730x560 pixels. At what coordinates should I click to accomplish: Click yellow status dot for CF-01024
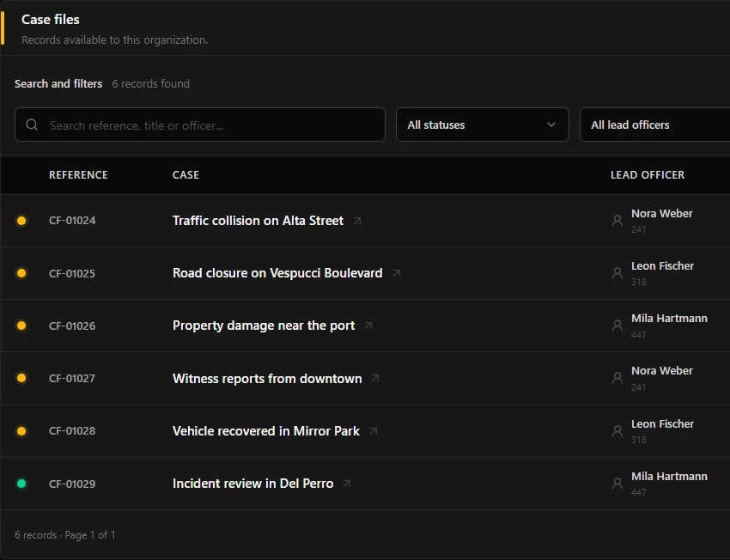pyautogui.click(x=21, y=221)
